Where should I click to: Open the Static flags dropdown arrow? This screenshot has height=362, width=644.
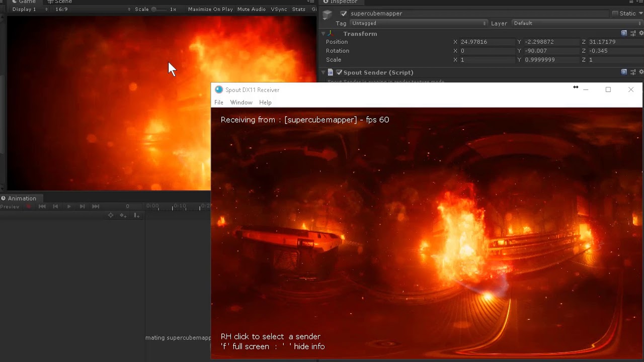click(x=640, y=14)
